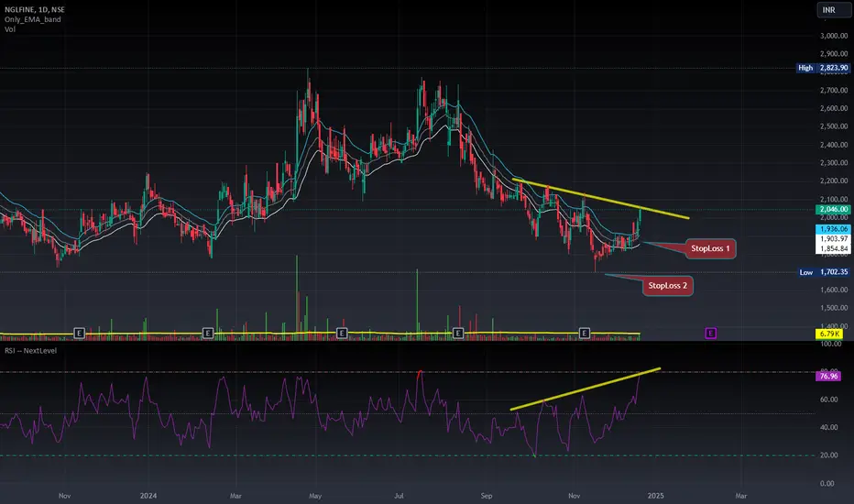Image resolution: width=854 pixels, height=504 pixels.
Task: Open earnings marker E near August
Action: [458, 333]
